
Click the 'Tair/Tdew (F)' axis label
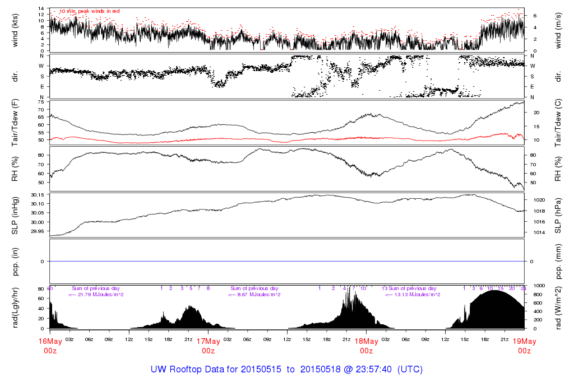click(15, 123)
